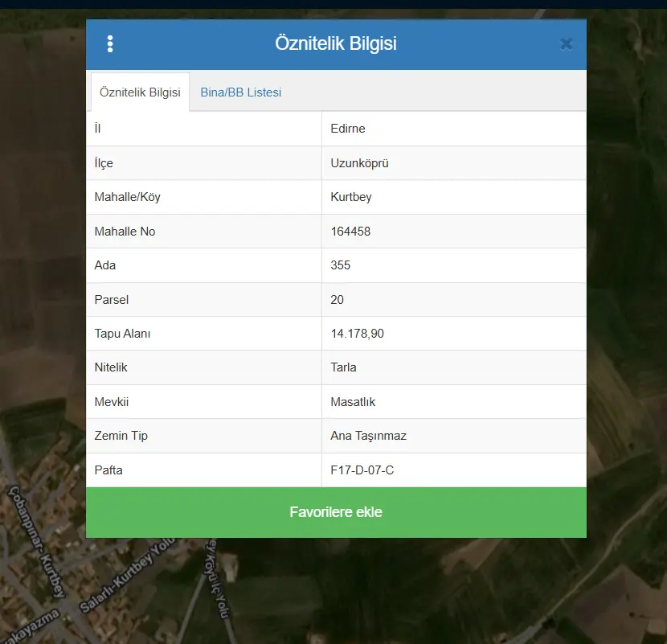Click Mahalle No value 164458
The image size is (667, 644).
pyautogui.click(x=350, y=231)
